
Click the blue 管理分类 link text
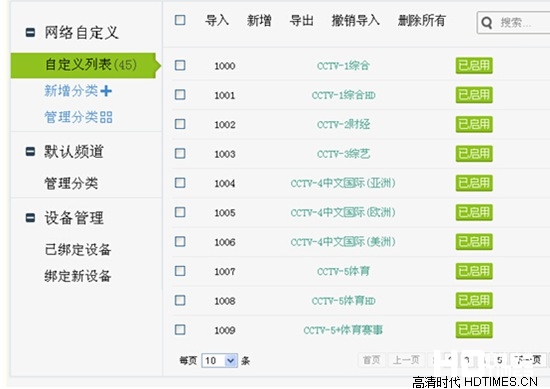point(71,117)
